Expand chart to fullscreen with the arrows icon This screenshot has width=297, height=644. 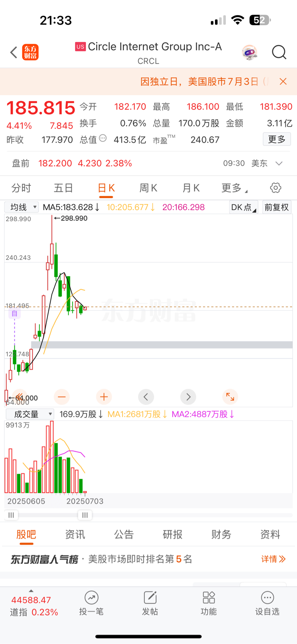[230, 397]
